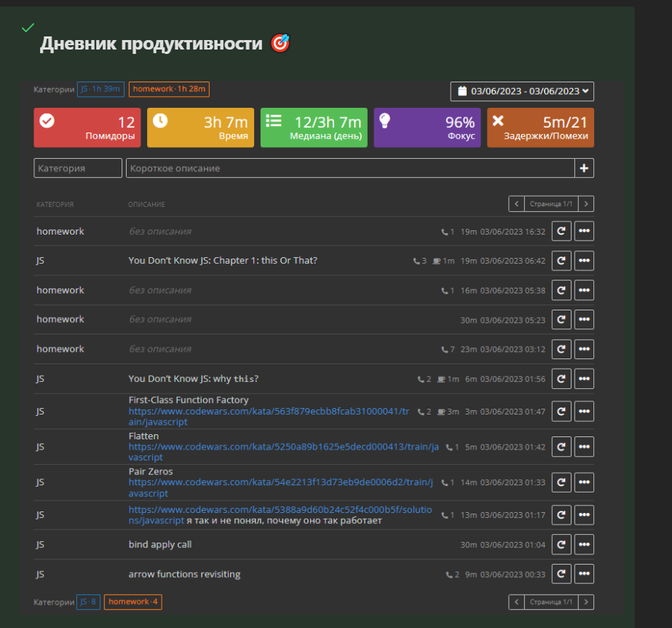Open the Pair Zeros codewars kata link

(280, 482)
